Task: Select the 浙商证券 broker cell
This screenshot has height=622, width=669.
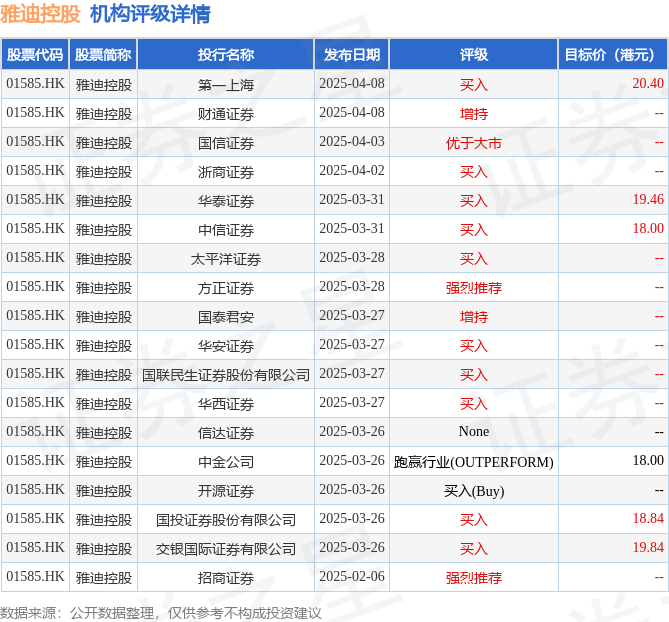Action: click(226, 172)
